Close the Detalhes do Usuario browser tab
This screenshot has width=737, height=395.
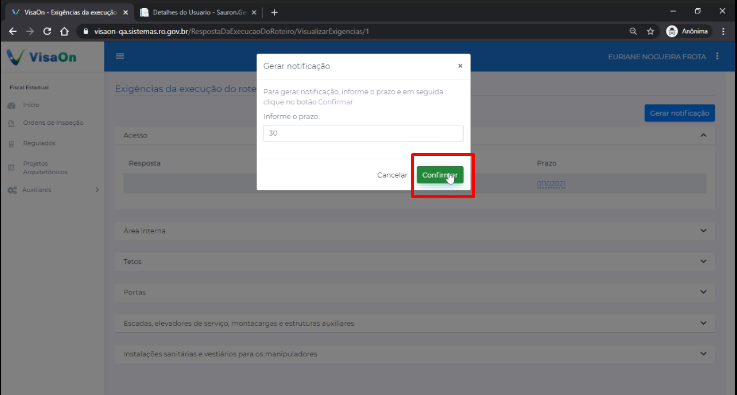coord(254,13)
